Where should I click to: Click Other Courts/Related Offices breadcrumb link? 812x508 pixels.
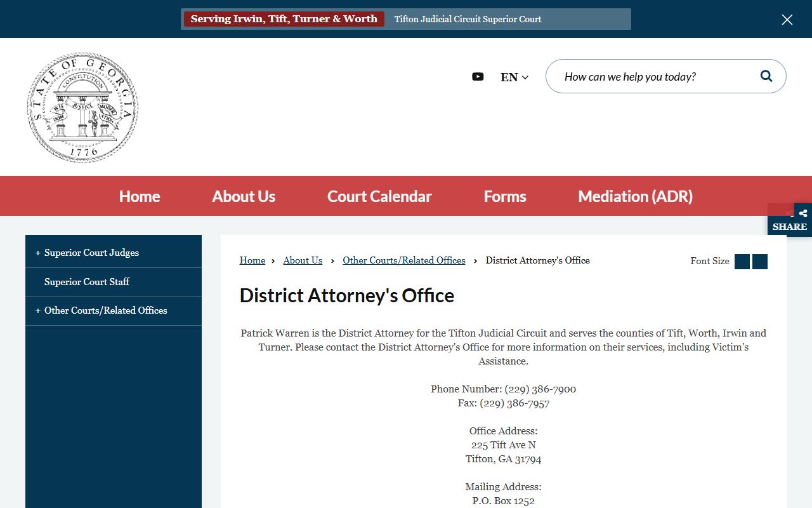[404, 260]
